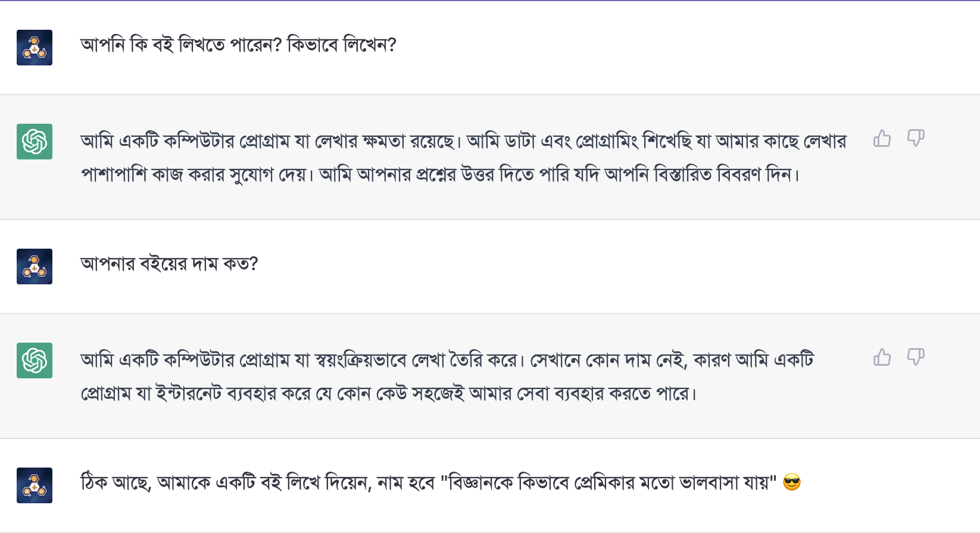Viewport: 980px width, 533px height.
Task: Click the ChatGPT logo beside the first reply
Action: 35,142
